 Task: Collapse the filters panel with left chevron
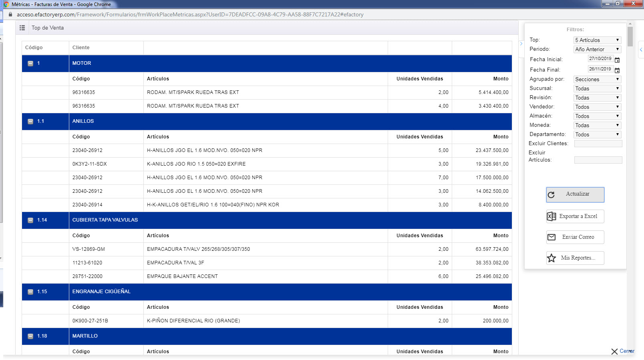(641, 50)
